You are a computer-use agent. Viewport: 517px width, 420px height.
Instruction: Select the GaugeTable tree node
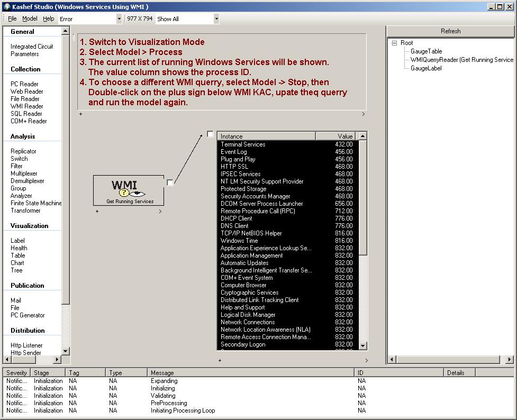pyautogui.click(x=426, y=51)
